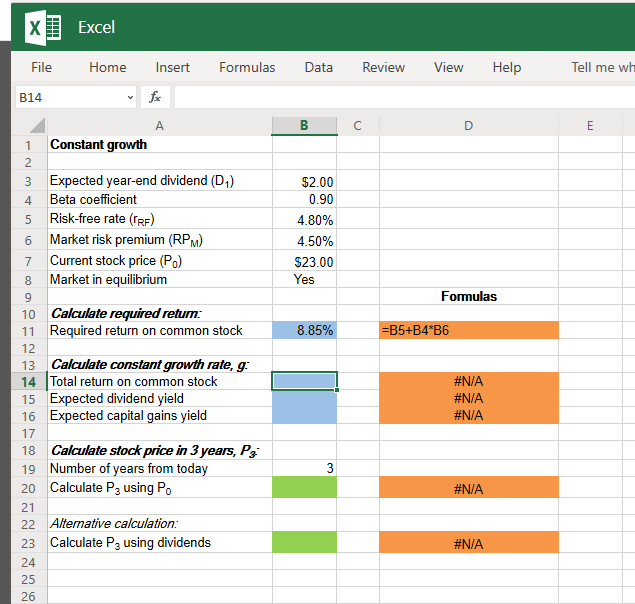Select 'Market in equilibrium' label cell
The image size is (635, 604).
[160, 280]
